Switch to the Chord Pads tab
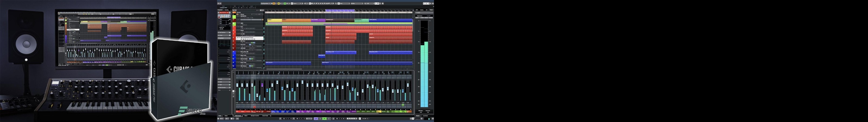 (x=265, y=116)
